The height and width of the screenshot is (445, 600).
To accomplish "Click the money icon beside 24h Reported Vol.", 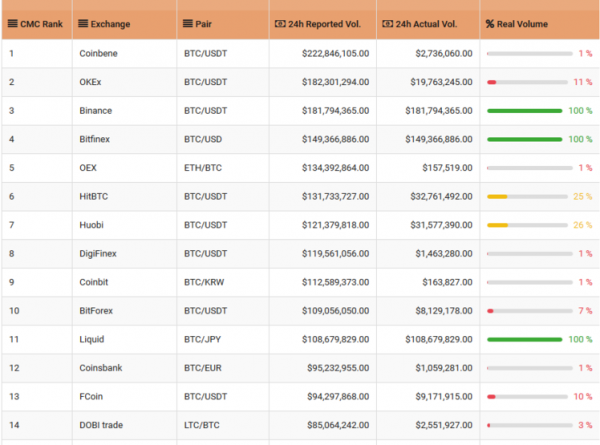I will (280, 24).
